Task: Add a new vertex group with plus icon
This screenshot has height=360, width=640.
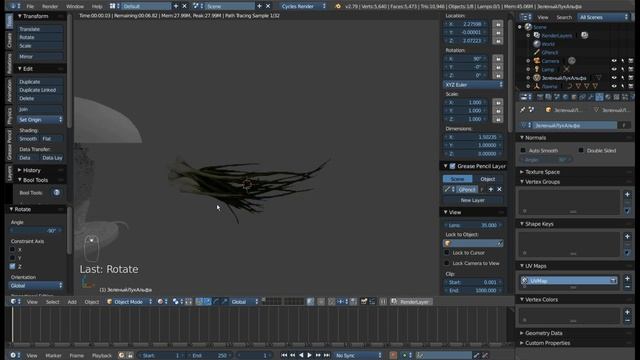Action: point(627,195)
